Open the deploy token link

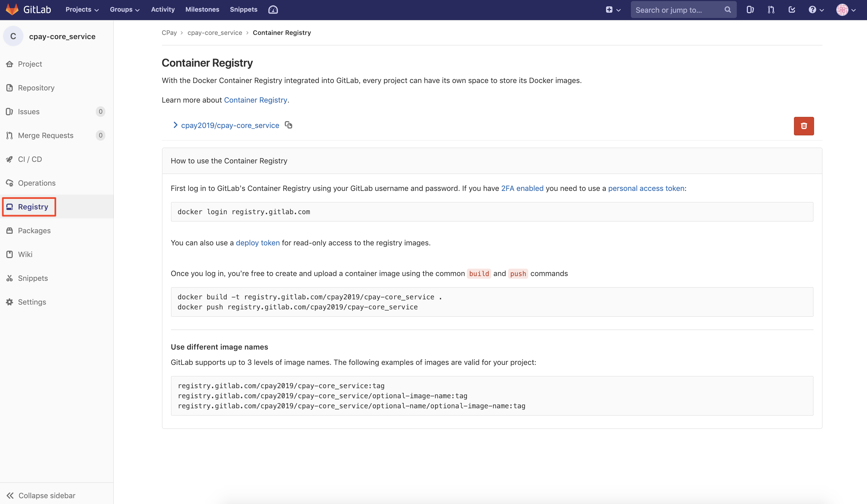click(257, 243)
